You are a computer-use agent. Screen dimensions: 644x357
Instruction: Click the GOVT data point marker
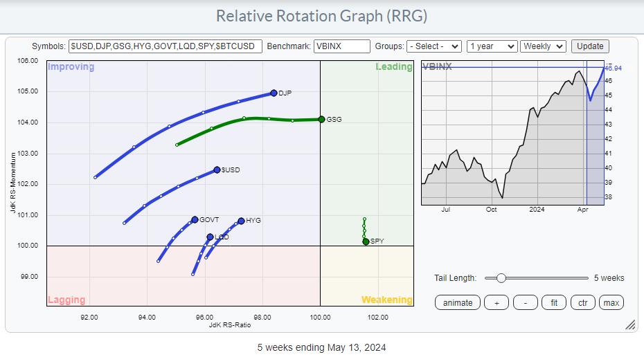click(195, 219)
